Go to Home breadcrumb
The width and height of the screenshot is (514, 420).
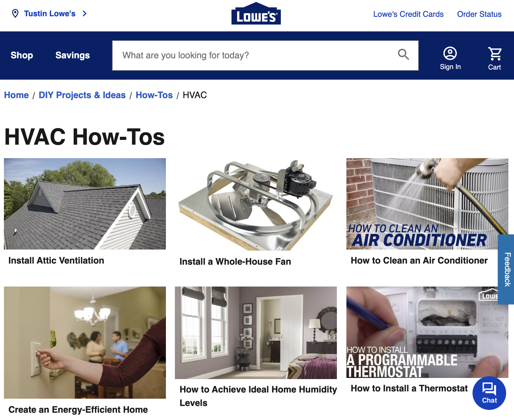(16, 95)
